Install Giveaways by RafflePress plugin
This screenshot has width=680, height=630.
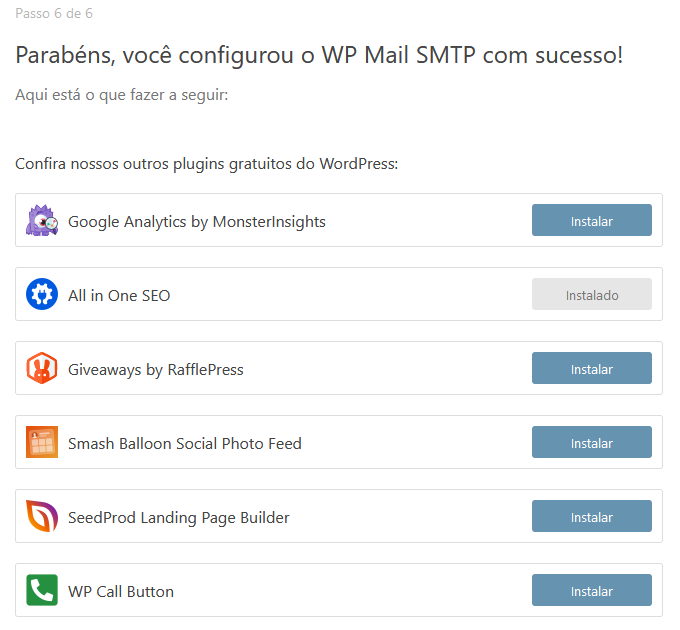click(x=592, y=369)
